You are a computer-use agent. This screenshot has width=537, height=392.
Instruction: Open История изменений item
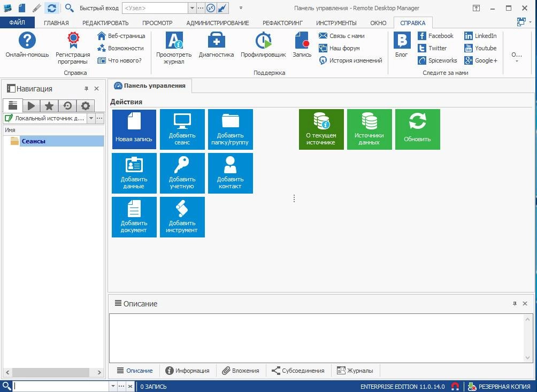click(350, 60)
